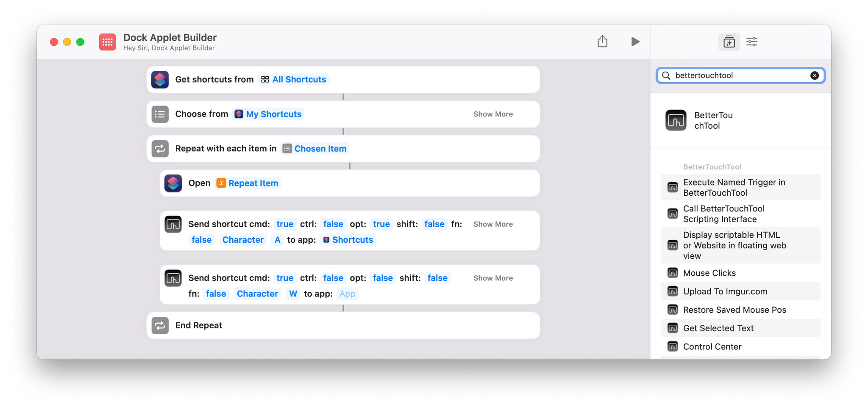This screenshot has width=868, height=408.
Task: Edit the character A key field
Action: (277, 240)
